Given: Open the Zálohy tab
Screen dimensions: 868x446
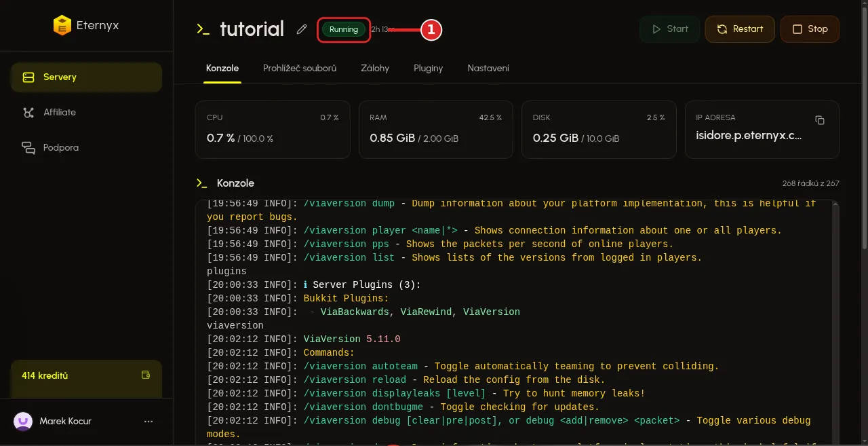Looking at the screenshot, I should pyautogui.click(x=375, y=69).
